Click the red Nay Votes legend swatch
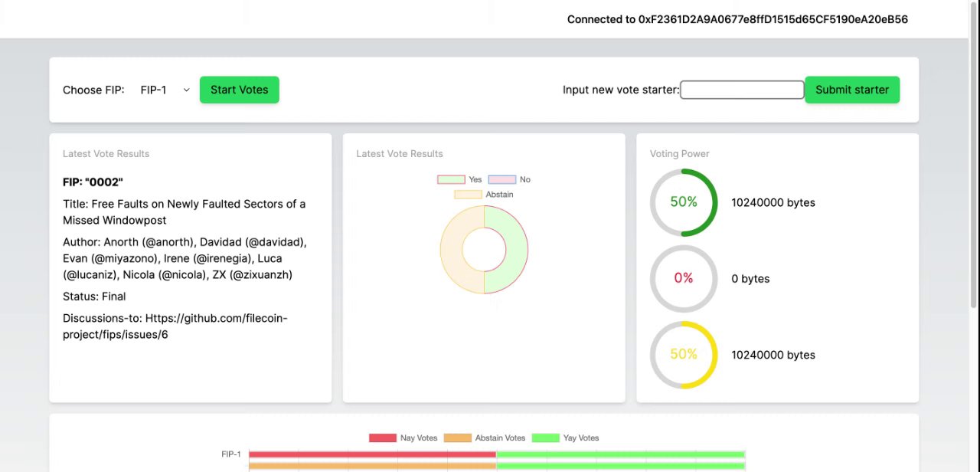 pos(382,438)
